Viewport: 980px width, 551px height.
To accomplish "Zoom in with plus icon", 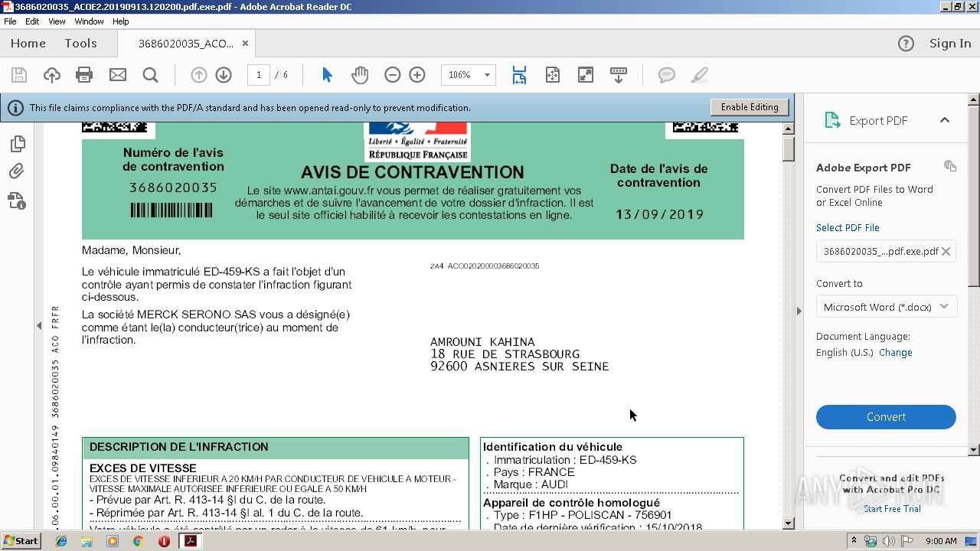I will pyautogui.click(x=417, y=75).
